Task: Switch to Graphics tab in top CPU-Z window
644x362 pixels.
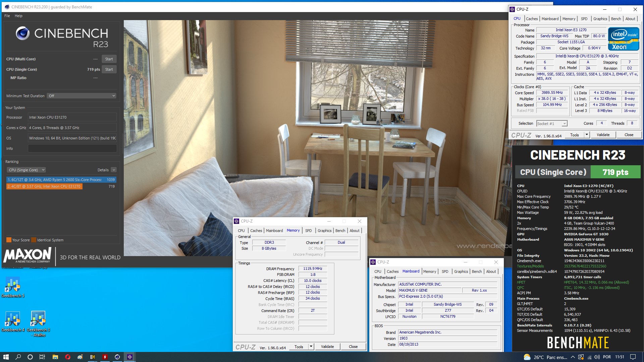Action: (x=600, y=19)
